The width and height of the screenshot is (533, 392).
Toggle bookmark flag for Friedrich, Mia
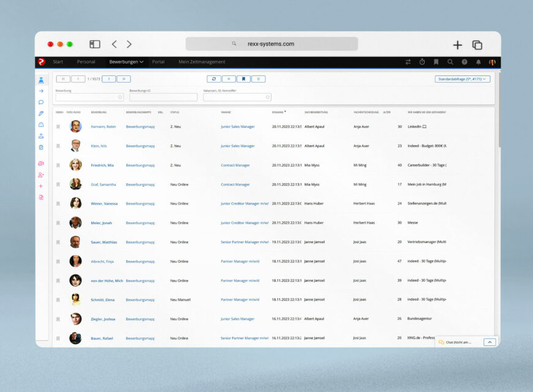[x=58, y=165]
